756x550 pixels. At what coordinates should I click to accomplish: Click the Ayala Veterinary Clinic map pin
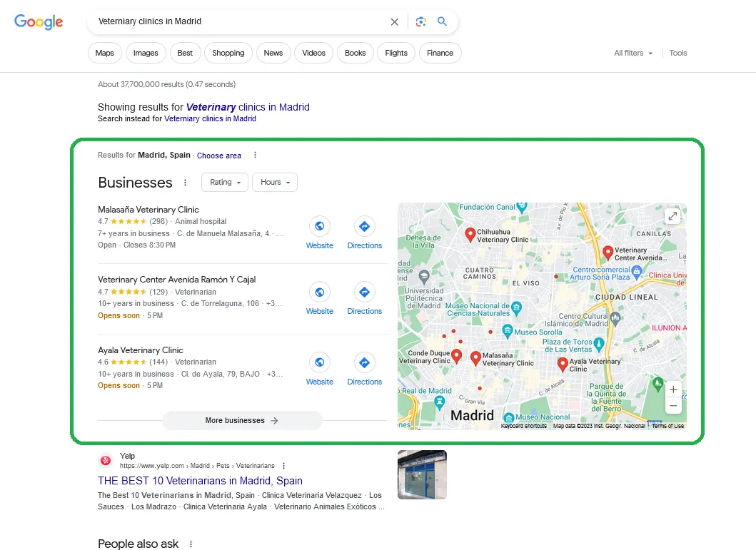pyautogui.click(x=562, y=364)
